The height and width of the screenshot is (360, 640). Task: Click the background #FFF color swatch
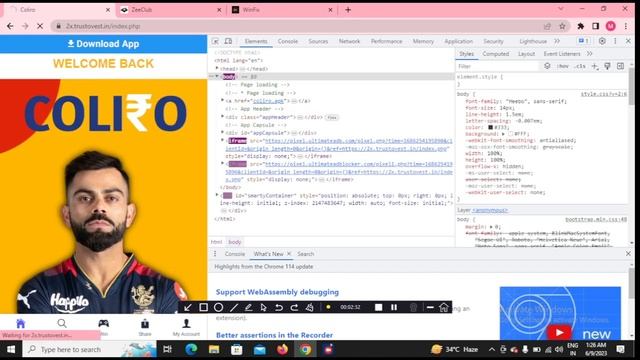511,134
